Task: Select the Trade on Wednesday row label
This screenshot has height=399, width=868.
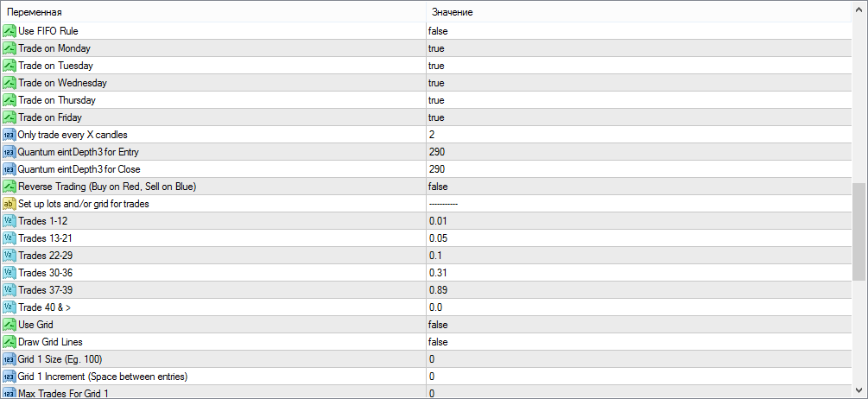Action: pos(62,83)
